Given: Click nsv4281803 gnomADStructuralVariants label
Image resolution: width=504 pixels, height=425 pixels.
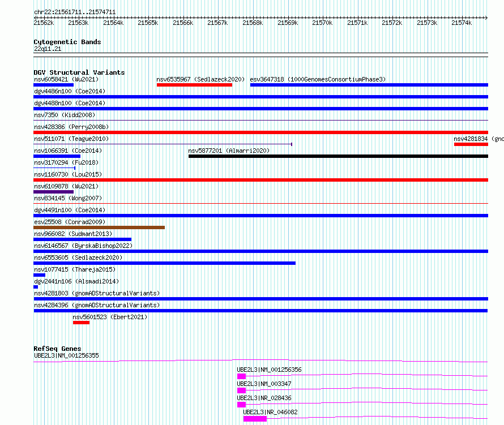Looking at the screenshot, I should point(97,293).
